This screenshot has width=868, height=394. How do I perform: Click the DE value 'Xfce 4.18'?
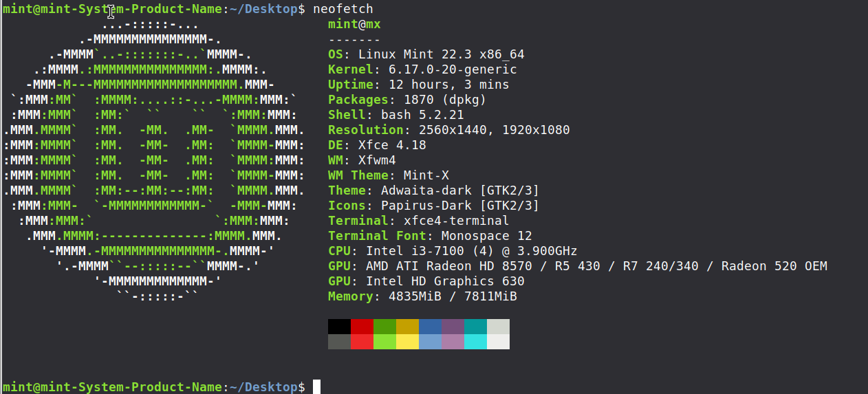pyautogui.click(x=392, y=145)
